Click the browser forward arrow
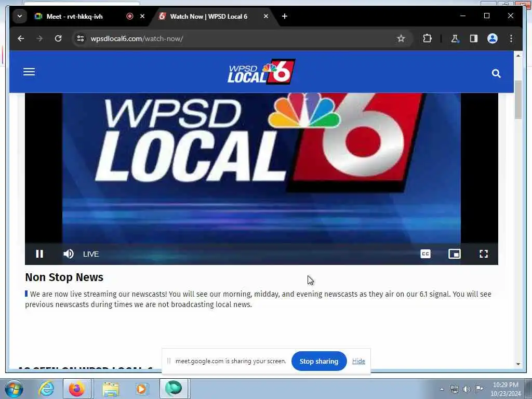532x399 pixels. [39, 38]
